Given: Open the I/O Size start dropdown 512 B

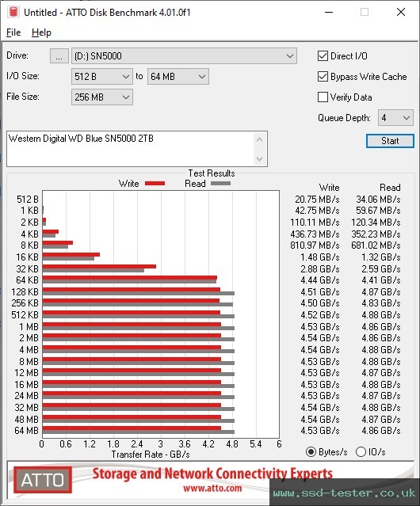Looking at the screenshot, I should (102, 77).
